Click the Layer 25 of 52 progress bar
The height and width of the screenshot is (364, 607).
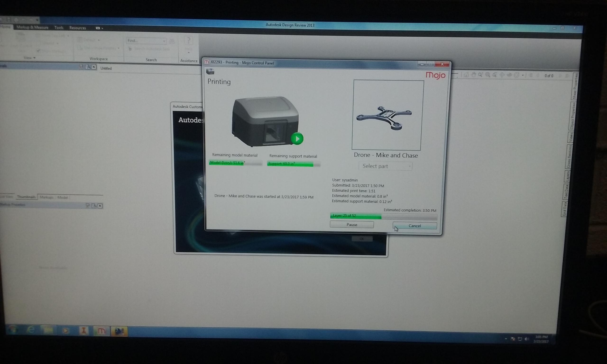pos(383,216)
